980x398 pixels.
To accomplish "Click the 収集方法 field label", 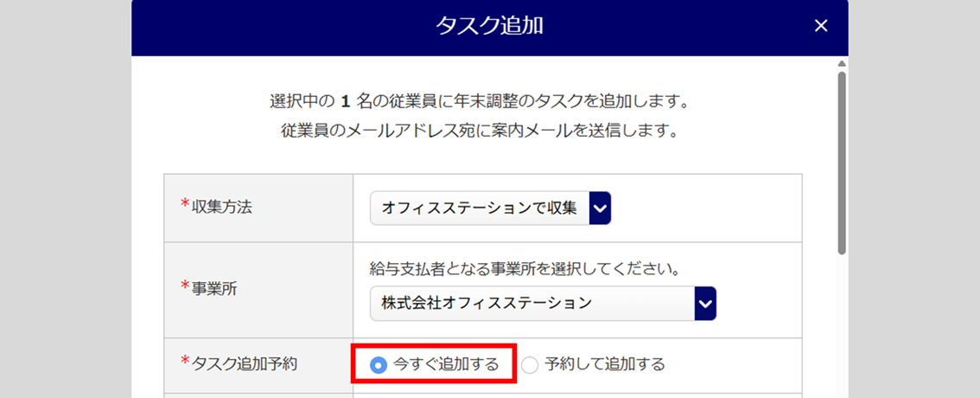I will [221, 207].
